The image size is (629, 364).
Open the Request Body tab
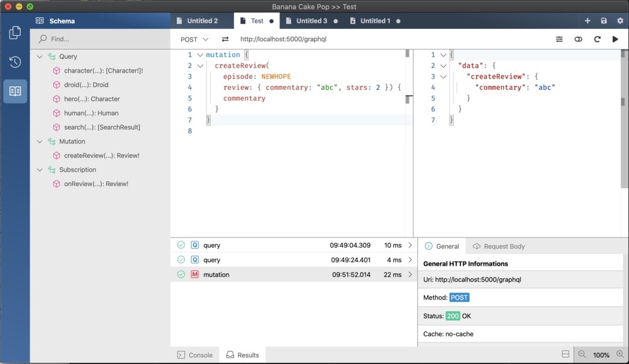tap(499, 246)
